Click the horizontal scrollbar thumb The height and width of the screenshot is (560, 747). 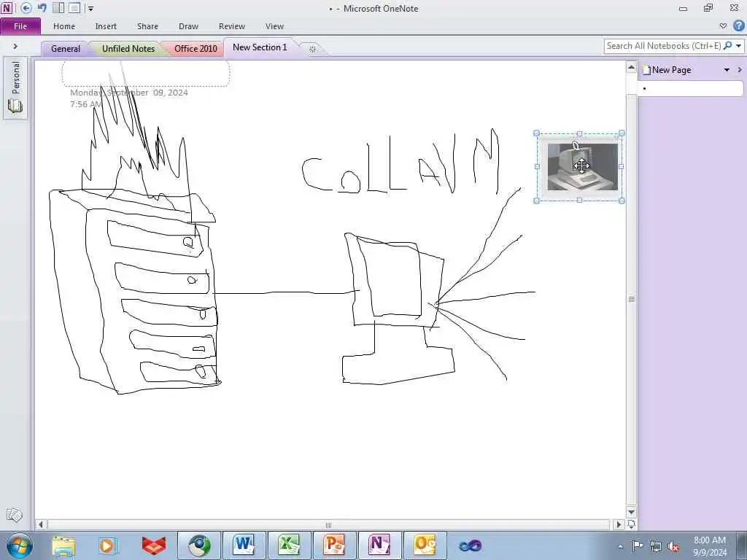pyautogui.click(x=328, y=525)
